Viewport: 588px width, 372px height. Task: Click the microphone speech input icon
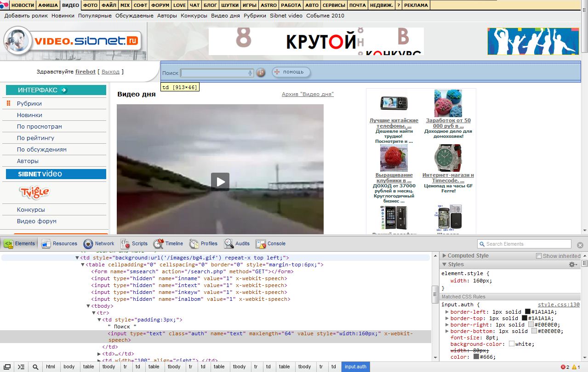pos(250,73)
